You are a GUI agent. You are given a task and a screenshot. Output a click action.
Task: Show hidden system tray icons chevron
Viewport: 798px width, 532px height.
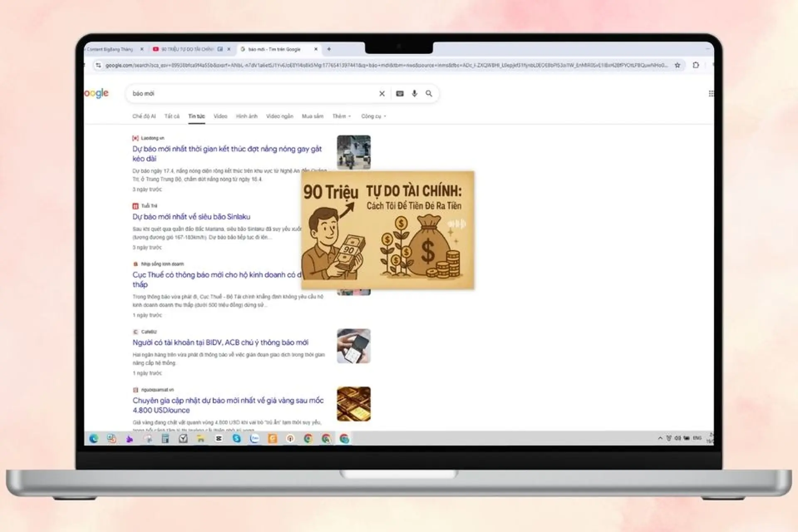pyautogui.click(x=660, y=438)
